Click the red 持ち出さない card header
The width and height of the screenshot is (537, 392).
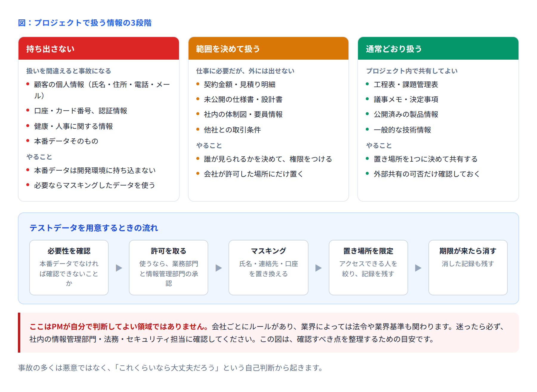(99, 48)
